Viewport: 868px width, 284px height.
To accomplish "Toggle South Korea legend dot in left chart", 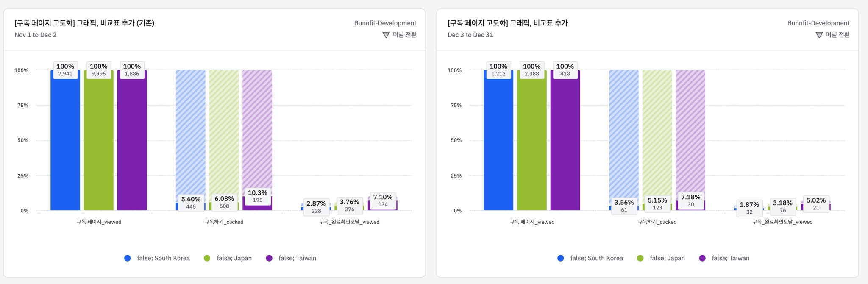I will pyautogui.click(x=128, y=258).
